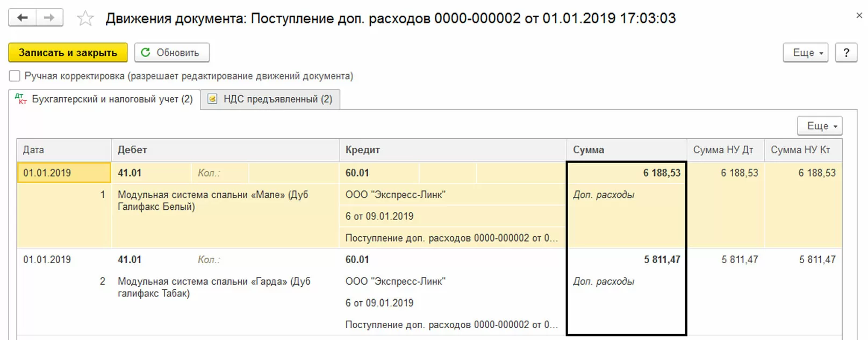Click the back navigation arrow
Image resolution: width=868 pixels, height=340 pixels.
23,18
